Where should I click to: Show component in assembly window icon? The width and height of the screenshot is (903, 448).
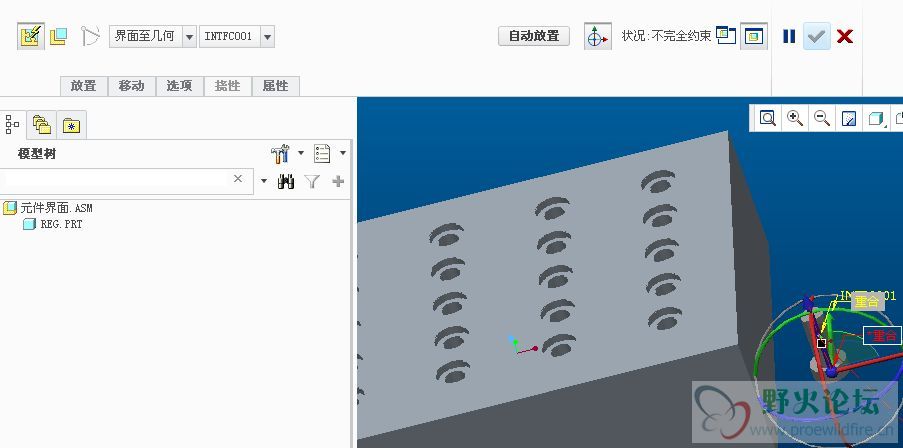pyautogui.click(x=754, y=36)
